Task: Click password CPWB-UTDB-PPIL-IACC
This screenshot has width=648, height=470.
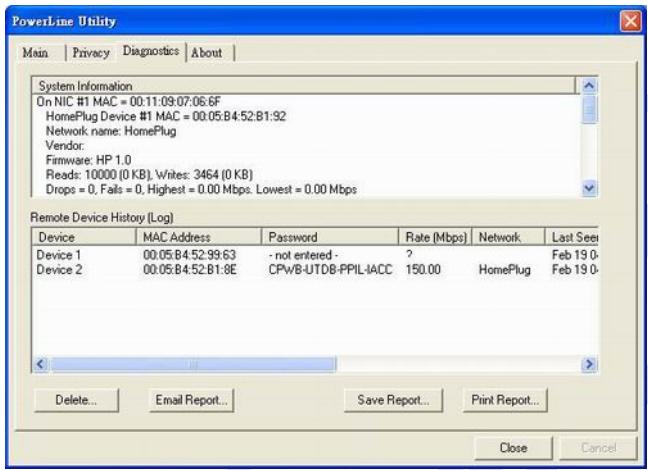Action: point(330,270)
